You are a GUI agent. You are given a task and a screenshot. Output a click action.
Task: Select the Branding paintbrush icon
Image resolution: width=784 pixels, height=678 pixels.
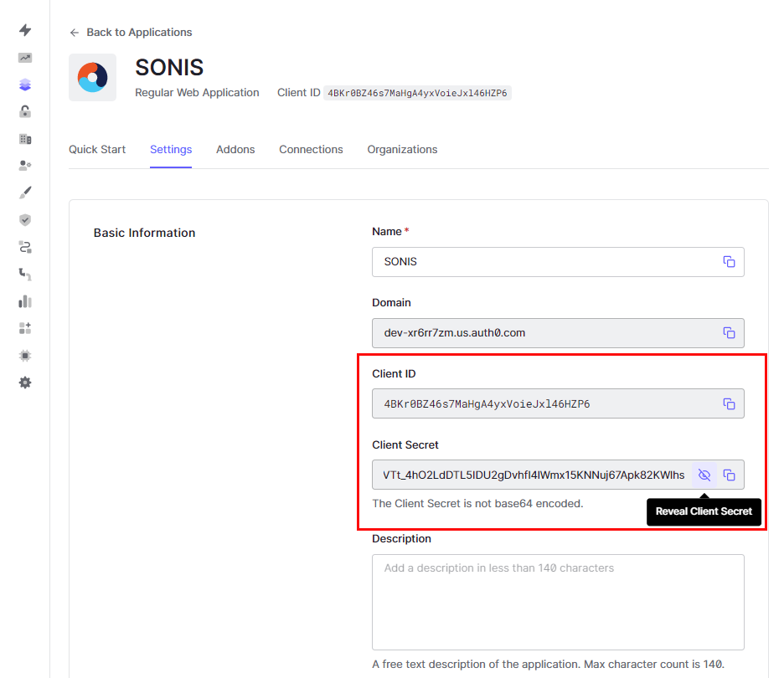click(x=24, y=192)
